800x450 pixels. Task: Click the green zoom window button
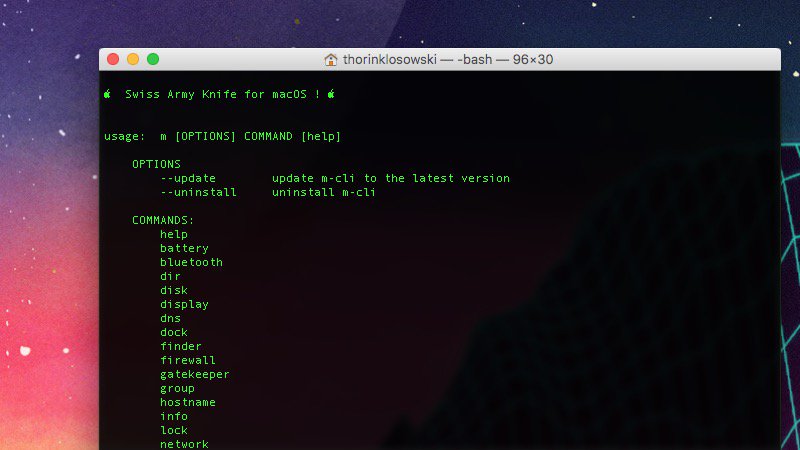(153, 59)
